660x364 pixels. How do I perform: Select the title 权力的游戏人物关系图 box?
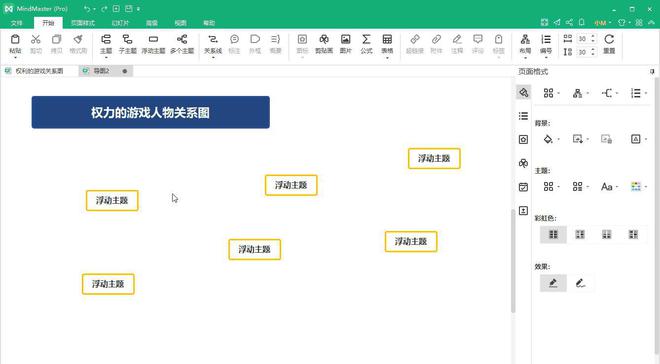point(151,112)
